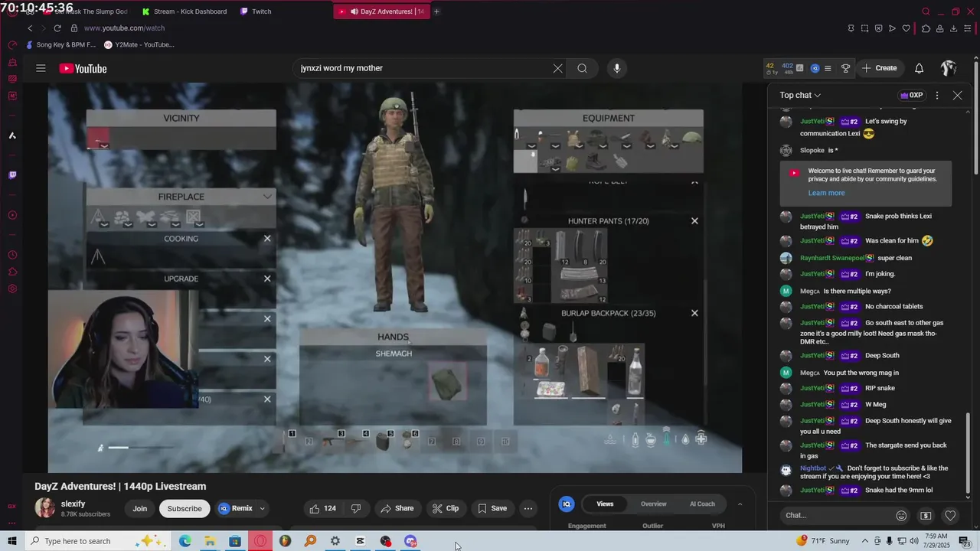Switch to Ski Mask The Slump God tab
The height and width of the screenshot is (551, 980).
click(86, 11)
